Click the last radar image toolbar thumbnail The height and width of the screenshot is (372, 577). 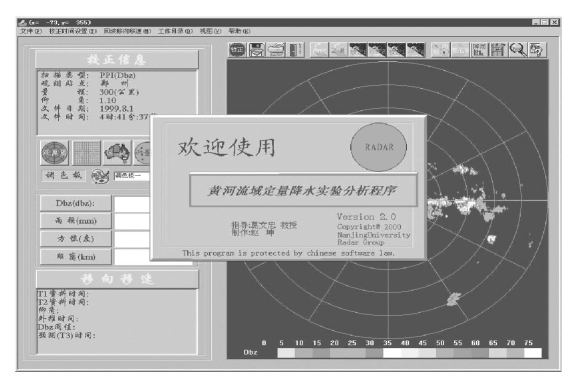pyautogui.click(x=415, y=50)
